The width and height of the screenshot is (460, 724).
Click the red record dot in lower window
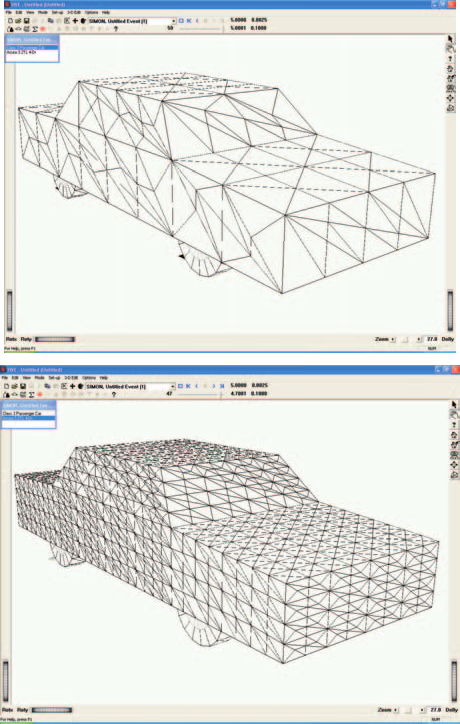point(40,394)
